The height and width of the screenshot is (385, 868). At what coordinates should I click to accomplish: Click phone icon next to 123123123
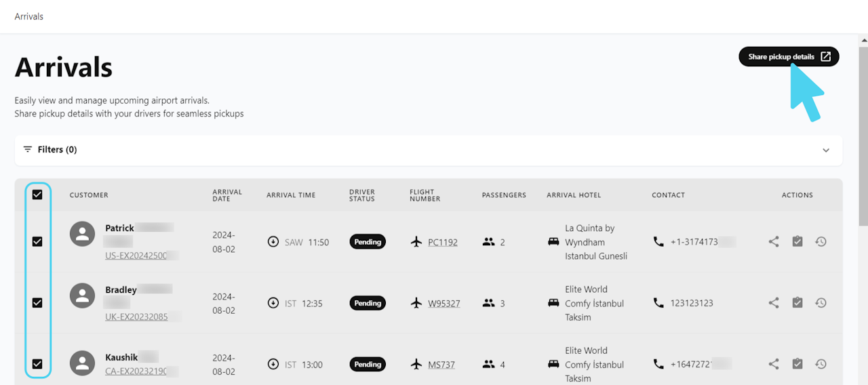point(658,303)
